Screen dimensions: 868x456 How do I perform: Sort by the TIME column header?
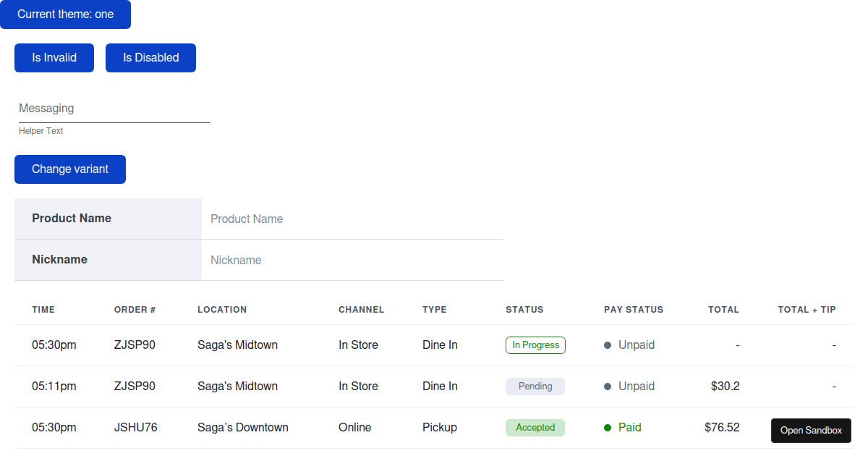pyautogui.click(x=43, y=310)
